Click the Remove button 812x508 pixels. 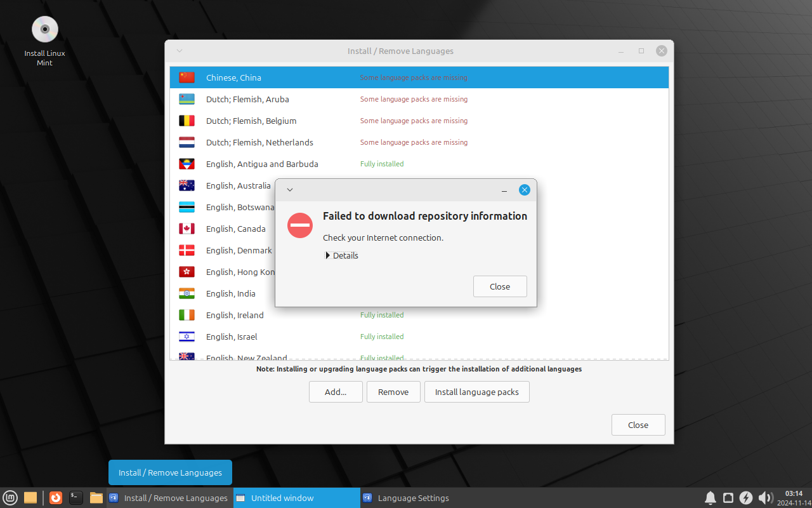point(393,392)
